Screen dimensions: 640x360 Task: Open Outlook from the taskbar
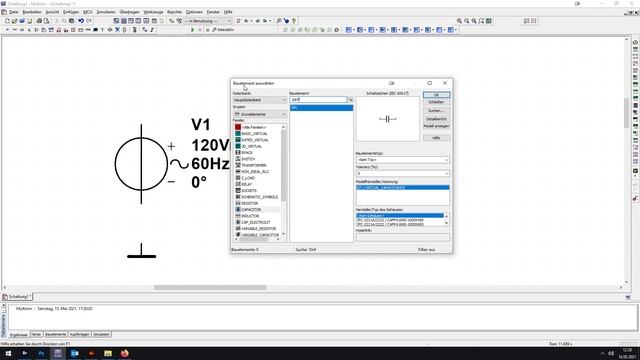tap(75, 353)
